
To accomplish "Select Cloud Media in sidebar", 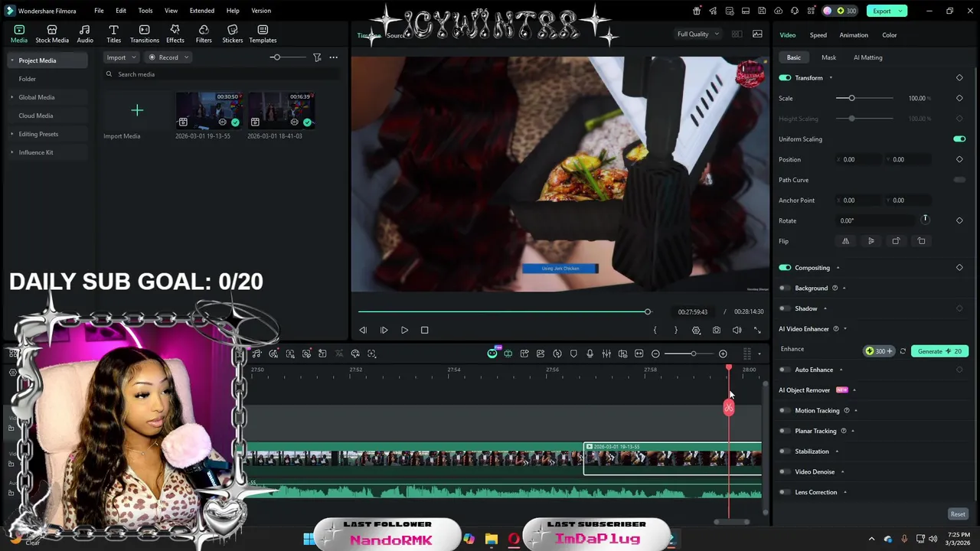I will coord(36,116).
